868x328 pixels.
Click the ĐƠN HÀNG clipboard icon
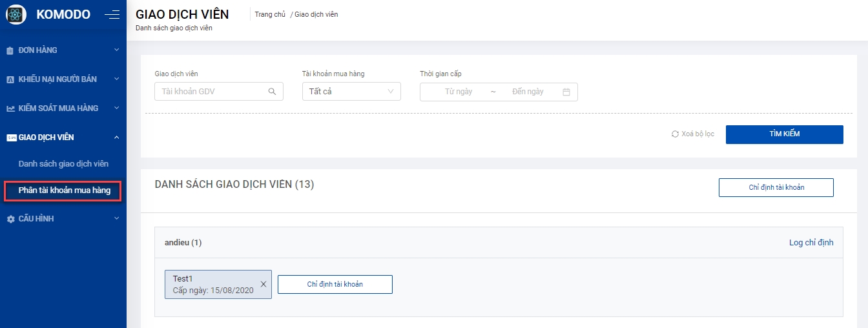(x=10, y=50)
